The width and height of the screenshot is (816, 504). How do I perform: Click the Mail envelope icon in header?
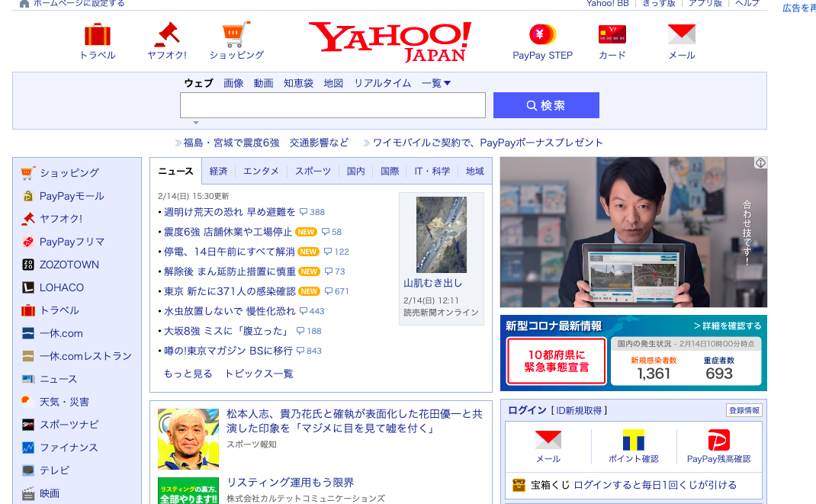pos(681,34)
